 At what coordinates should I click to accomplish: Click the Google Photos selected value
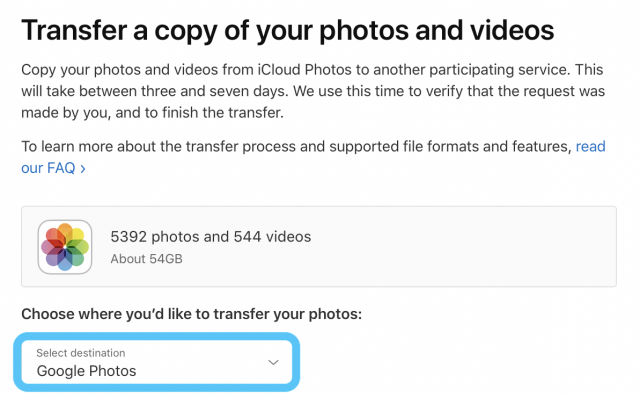point(87,371)
